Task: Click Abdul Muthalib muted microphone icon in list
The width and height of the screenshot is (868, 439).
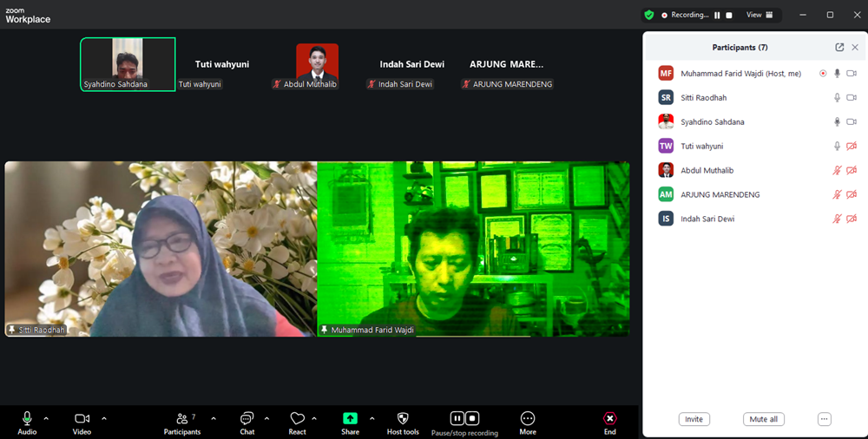Action: (837, 171)
